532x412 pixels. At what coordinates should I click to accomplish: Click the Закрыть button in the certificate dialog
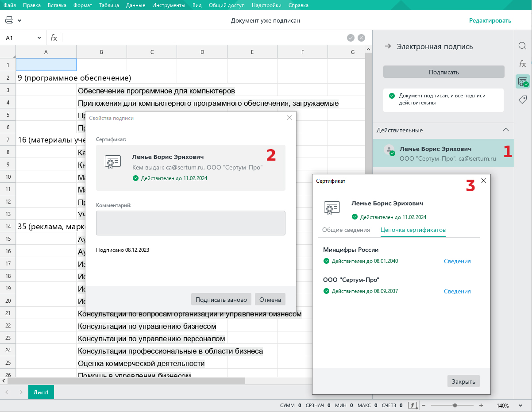pyautogui.click(x=463, y=381)
